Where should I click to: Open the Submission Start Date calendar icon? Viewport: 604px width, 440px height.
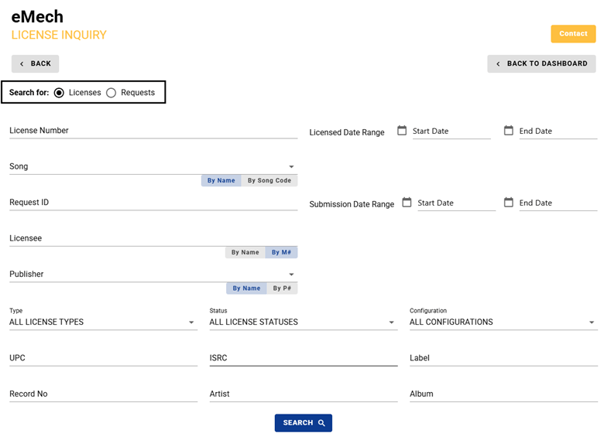pyautogui.click(x=407, y=203)
